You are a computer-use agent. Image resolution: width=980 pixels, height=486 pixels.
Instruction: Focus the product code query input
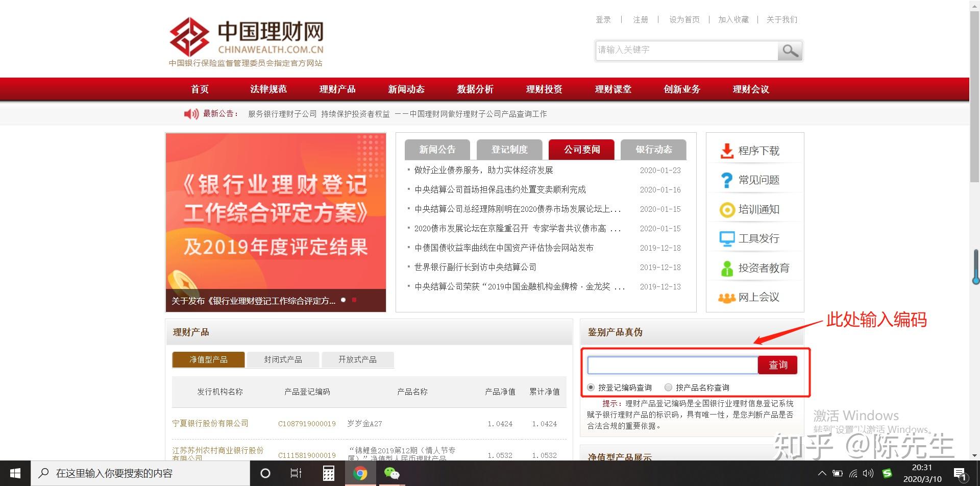click(x=673, y=365)
